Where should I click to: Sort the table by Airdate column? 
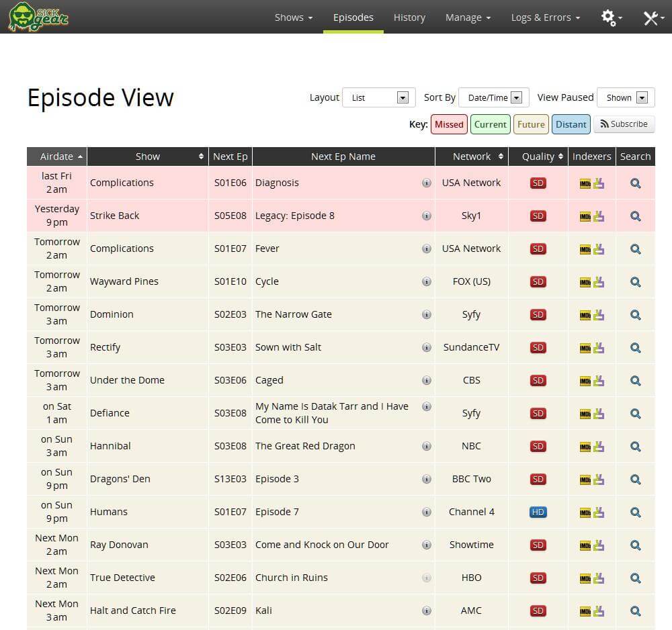pos(57,156)
